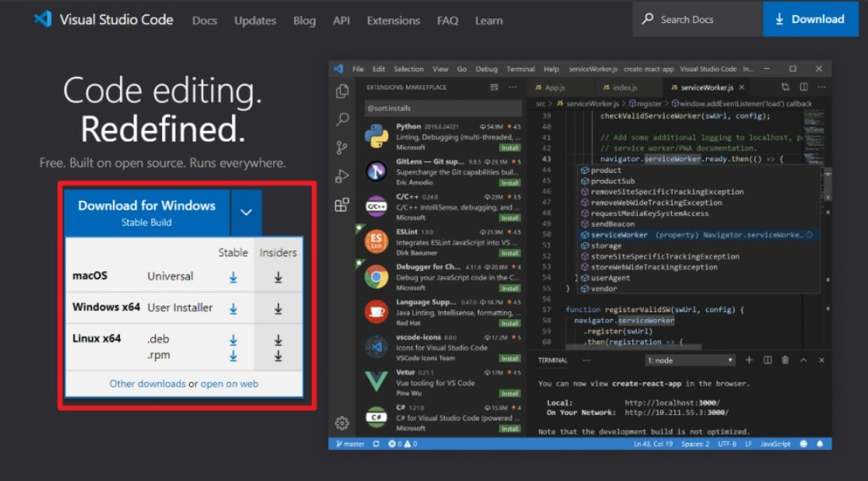The height and width of the screenshot is (481, 868).
Task: Download macOS Insiders build
Action: coord(278,277)
